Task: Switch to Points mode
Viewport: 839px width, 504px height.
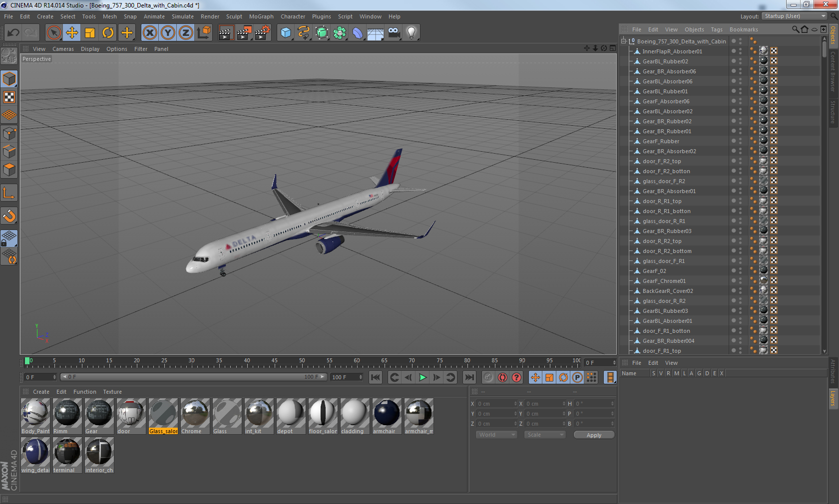Action: (9, 134)
